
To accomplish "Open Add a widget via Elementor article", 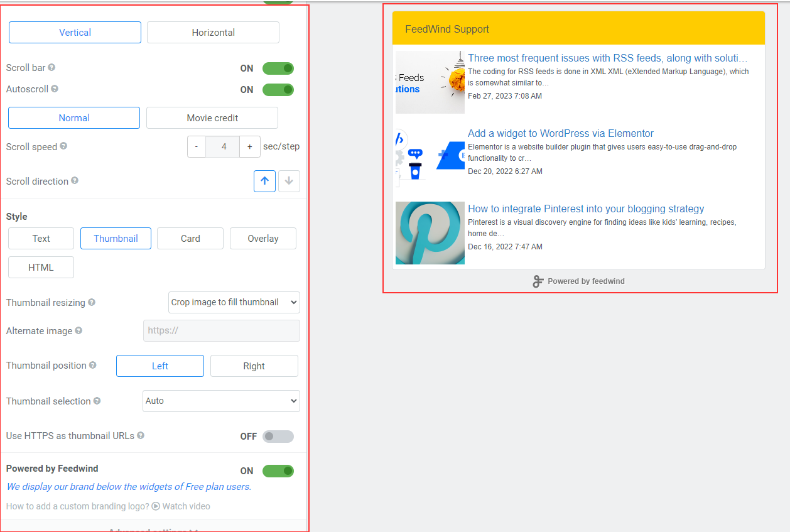I will pos(561,133).
